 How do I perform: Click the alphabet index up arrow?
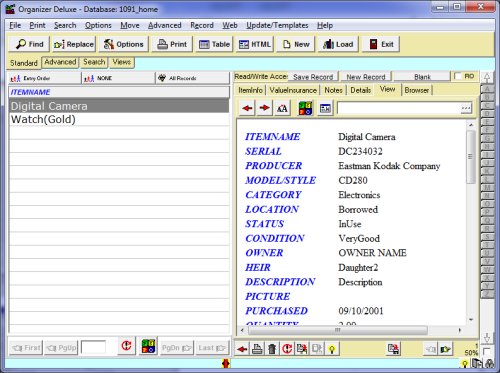click(x=487, y=78)
